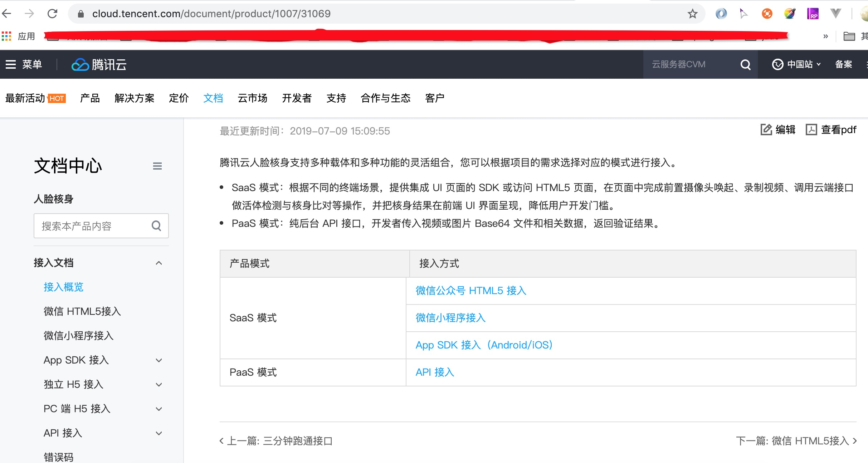Screen dimensions: 868x463
Task: Click the PaaS 模式 table cell
Action: point(313,372)
